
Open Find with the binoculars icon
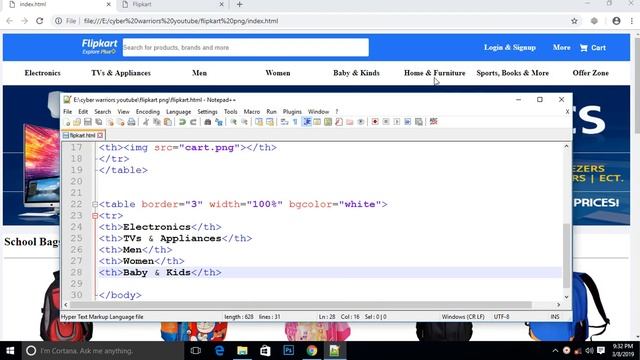[207, 122]
